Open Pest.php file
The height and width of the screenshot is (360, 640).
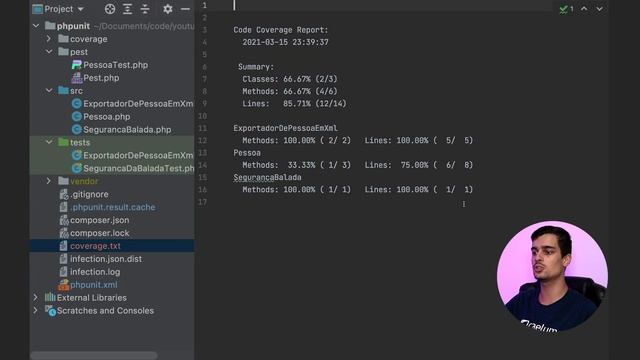pyautogui.click(x=101, y=78)
